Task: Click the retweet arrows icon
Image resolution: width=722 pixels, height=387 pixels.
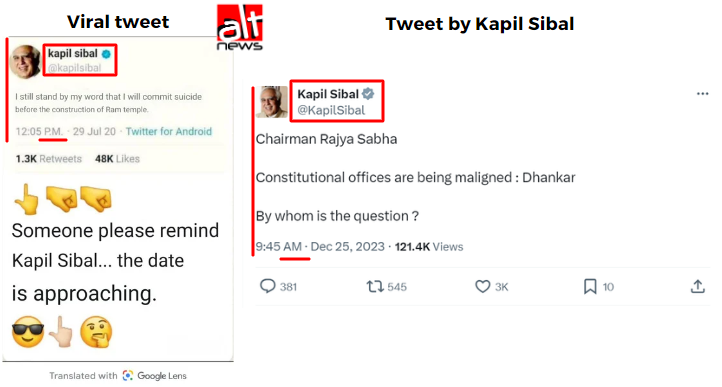Action: pyautogui.click(x=375, y=287)
